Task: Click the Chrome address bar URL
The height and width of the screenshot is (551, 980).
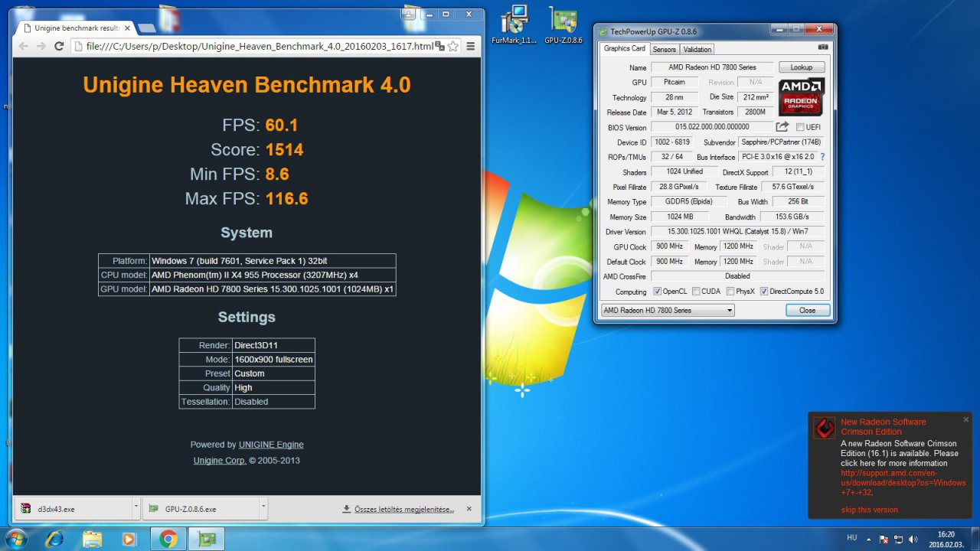Action: [260, 46]
